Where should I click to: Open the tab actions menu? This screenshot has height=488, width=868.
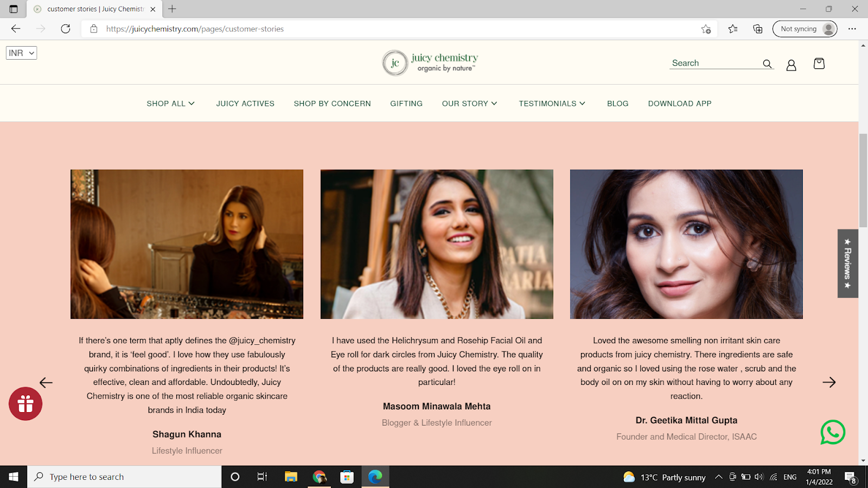14,9
